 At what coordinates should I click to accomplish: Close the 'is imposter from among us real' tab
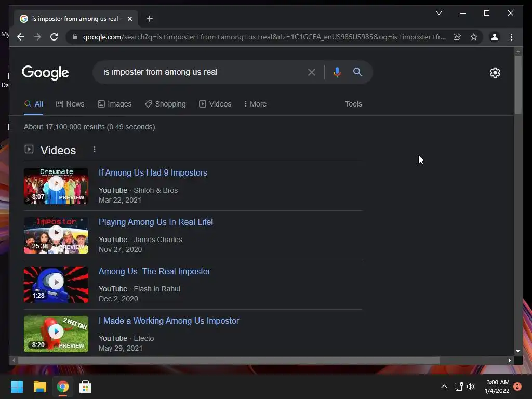click(x=129, y=19)
